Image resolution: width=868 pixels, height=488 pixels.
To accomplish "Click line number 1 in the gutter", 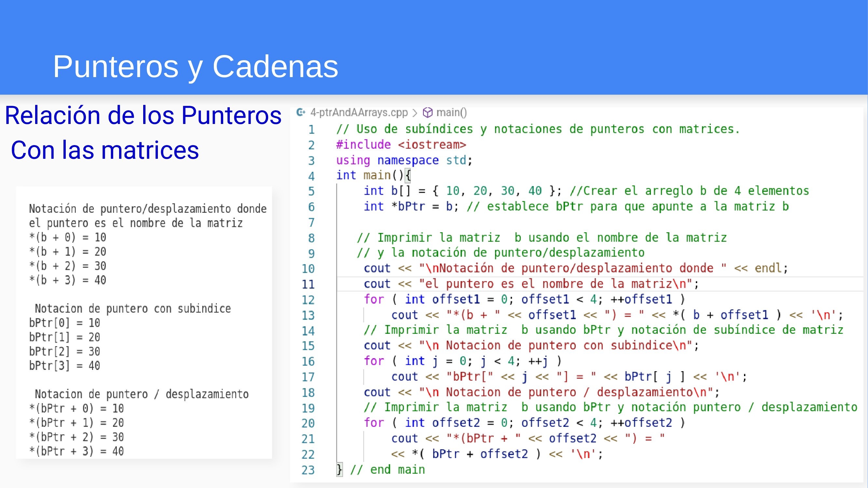I will pos(311,130).
